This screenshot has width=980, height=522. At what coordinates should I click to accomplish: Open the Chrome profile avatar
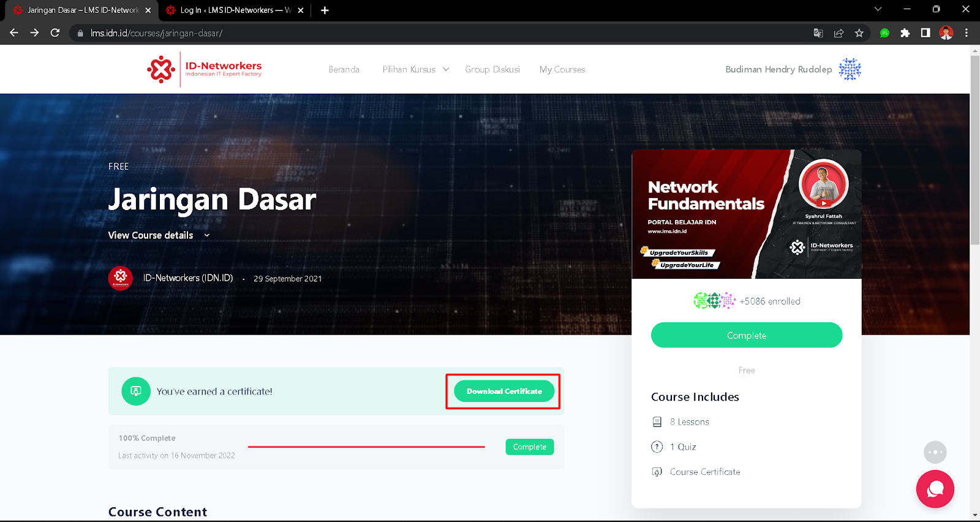[946, 33]
